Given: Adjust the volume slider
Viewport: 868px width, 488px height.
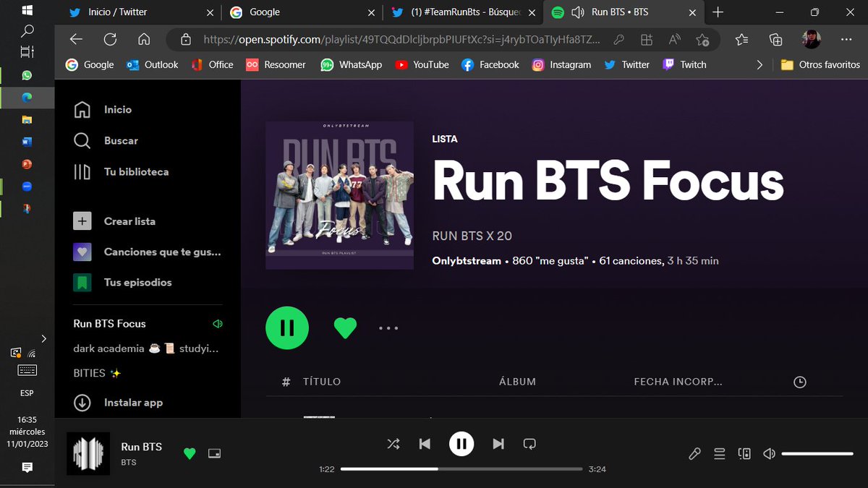Looking at the screenshot, I should pos(817,454).
